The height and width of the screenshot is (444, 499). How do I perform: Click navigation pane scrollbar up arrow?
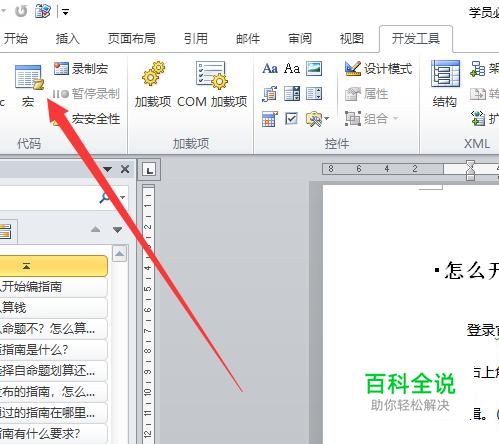tap(120, 254)
